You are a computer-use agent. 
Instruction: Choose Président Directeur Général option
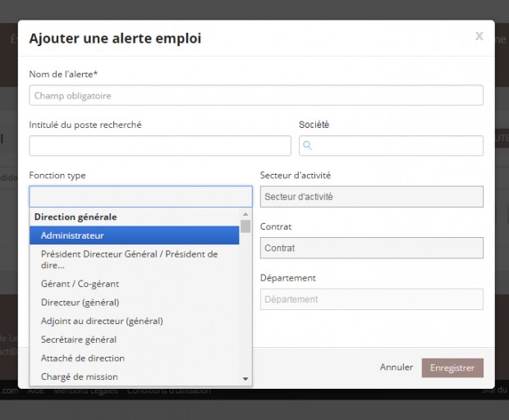(x=135, y=259)
